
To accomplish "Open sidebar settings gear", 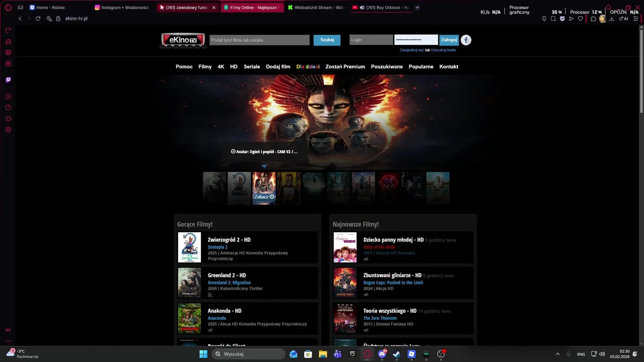I will (x=8, y=130).
